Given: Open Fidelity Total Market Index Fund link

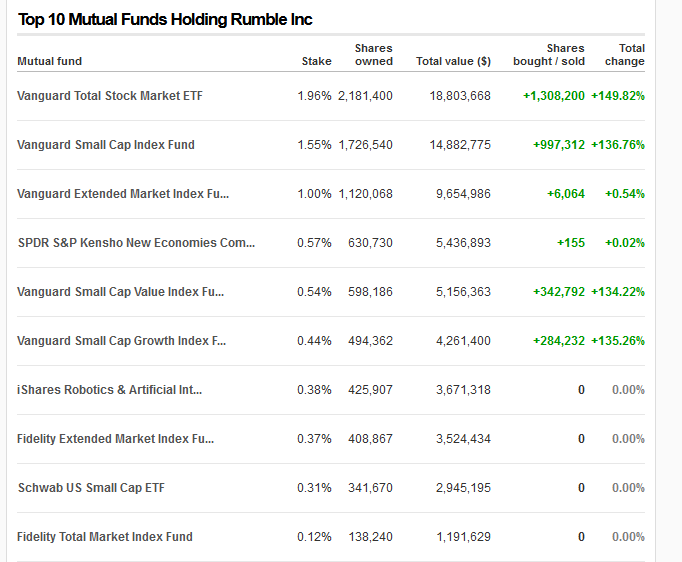Looking at the screenshot, I should (104, 537).
